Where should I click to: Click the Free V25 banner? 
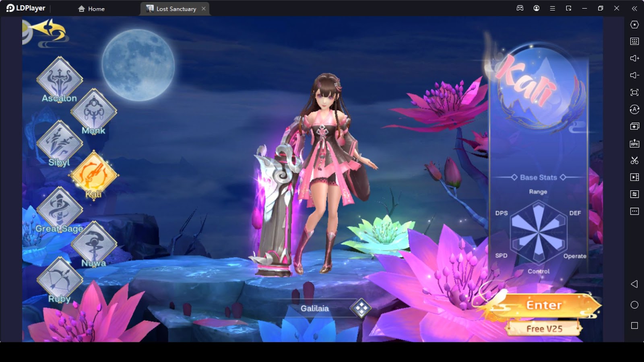click(x=544, y=329)
